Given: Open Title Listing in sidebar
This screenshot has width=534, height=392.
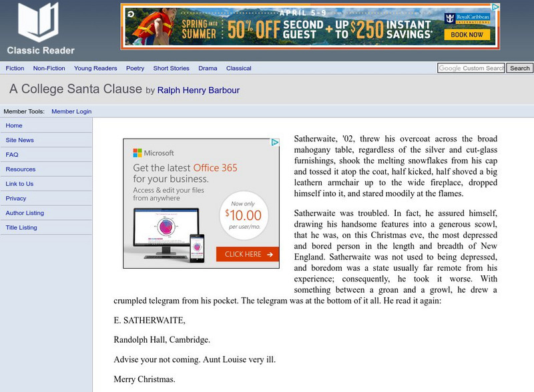Looking at the screenshot, I should click(x=21, y=227).
